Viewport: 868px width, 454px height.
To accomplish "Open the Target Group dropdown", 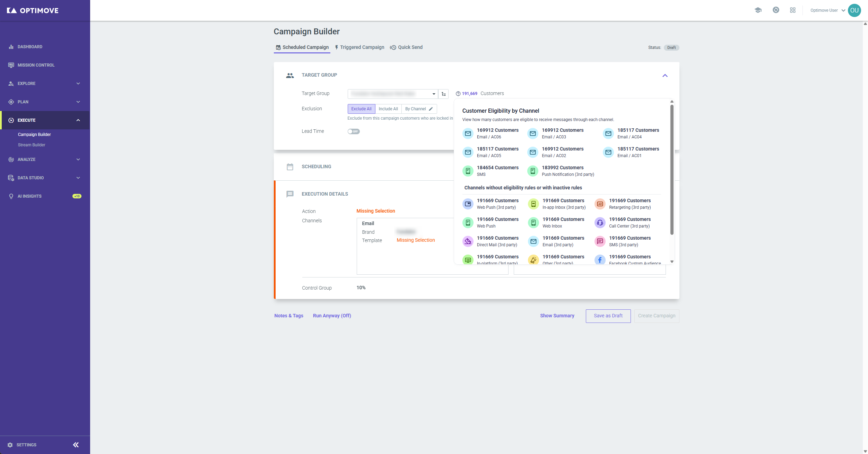I will [393, 94].
